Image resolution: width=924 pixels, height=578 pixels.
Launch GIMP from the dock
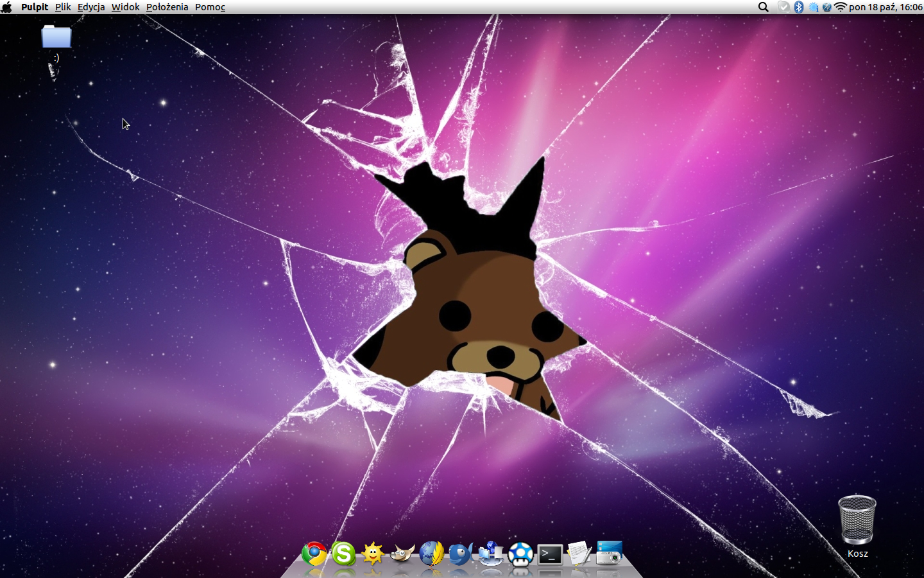tap(402, 554)
